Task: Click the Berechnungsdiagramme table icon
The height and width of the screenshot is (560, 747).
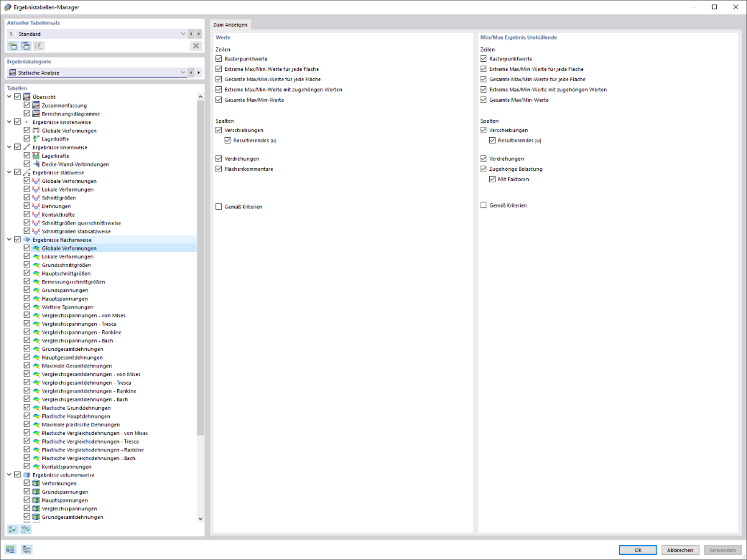Action: click(x=36, y=114)
